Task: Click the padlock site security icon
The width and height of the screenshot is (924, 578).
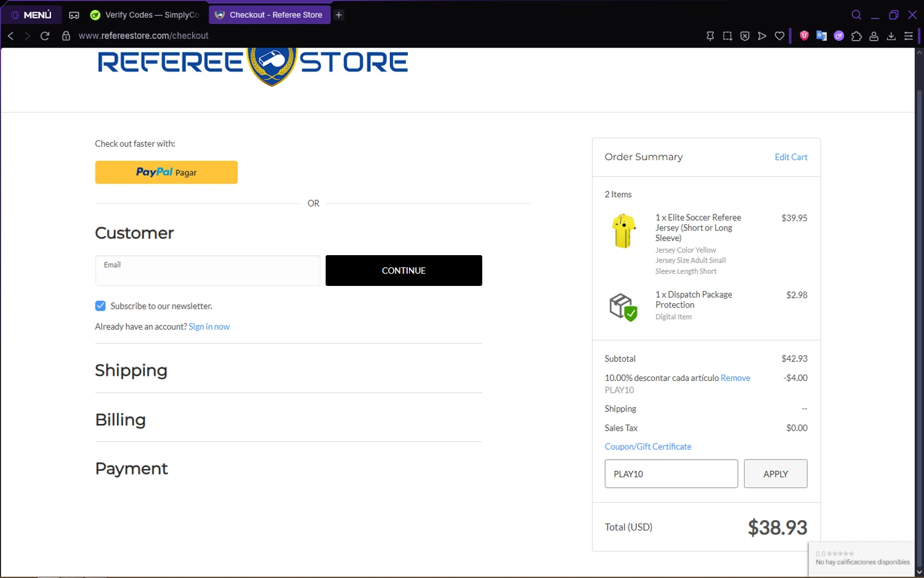Action: (66, 36)
